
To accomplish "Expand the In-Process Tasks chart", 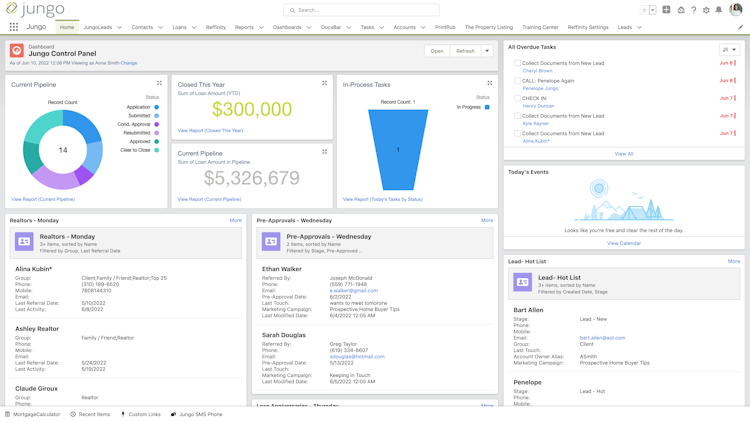I will (x=490, y=83).
